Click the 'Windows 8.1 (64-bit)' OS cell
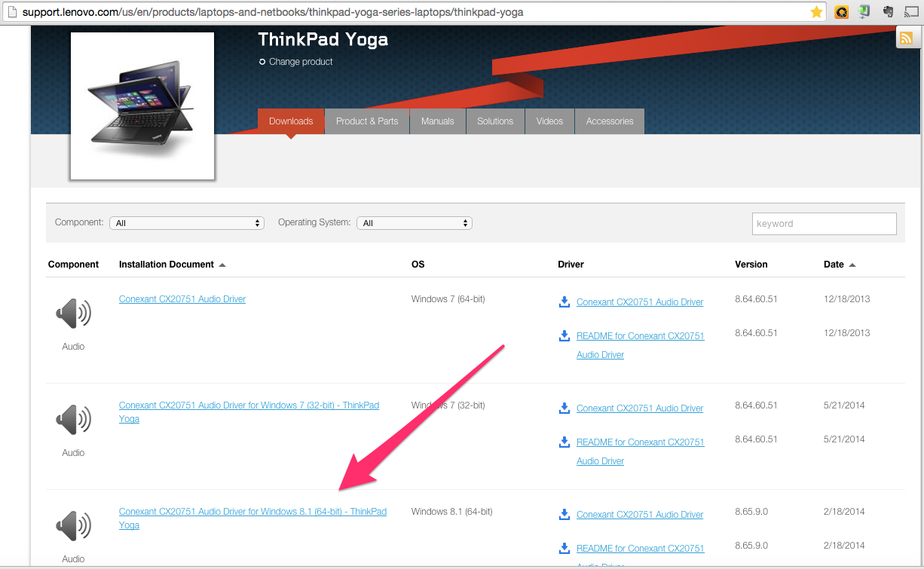924x569 pixels. tap(451, 512)
